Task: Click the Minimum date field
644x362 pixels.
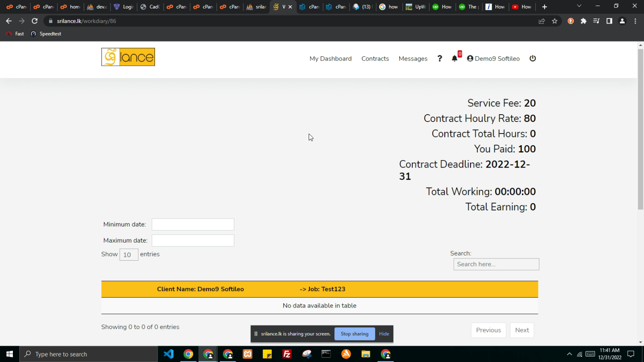Action: [x=193, y=225]
